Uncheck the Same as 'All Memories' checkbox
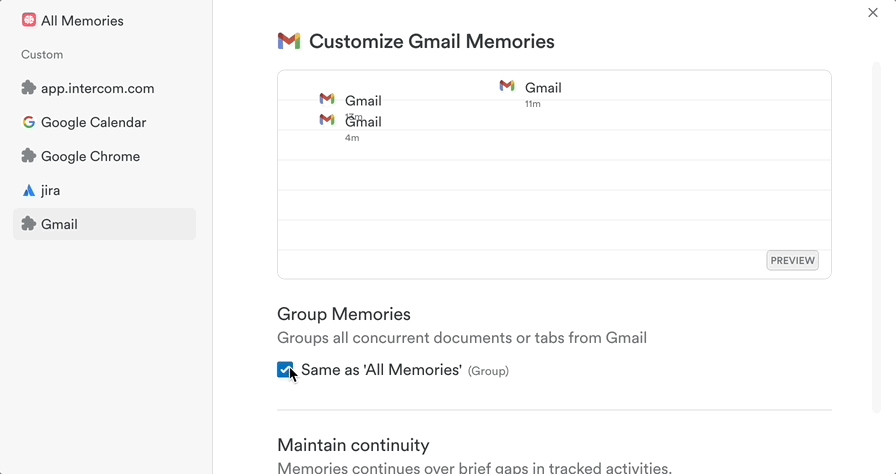 286,370
